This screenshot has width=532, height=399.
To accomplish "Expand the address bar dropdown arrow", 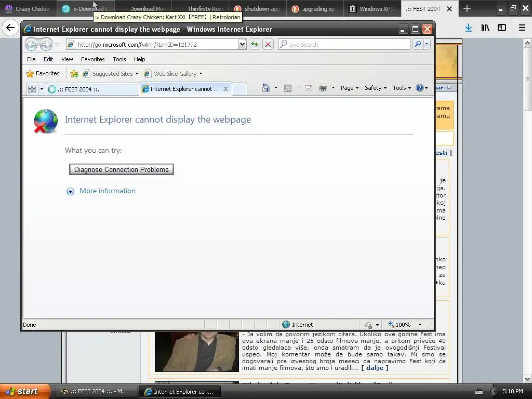I will point(242,45).
